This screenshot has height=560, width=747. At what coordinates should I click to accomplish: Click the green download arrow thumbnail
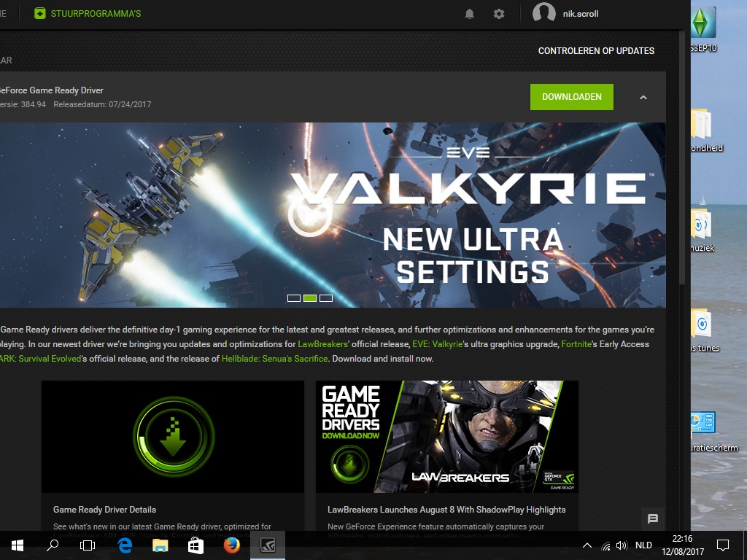coord(173,437)
